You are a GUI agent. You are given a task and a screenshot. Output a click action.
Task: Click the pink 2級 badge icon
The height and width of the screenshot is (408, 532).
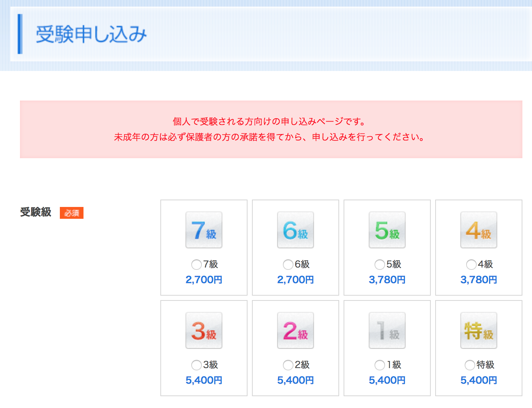(296, 330)
